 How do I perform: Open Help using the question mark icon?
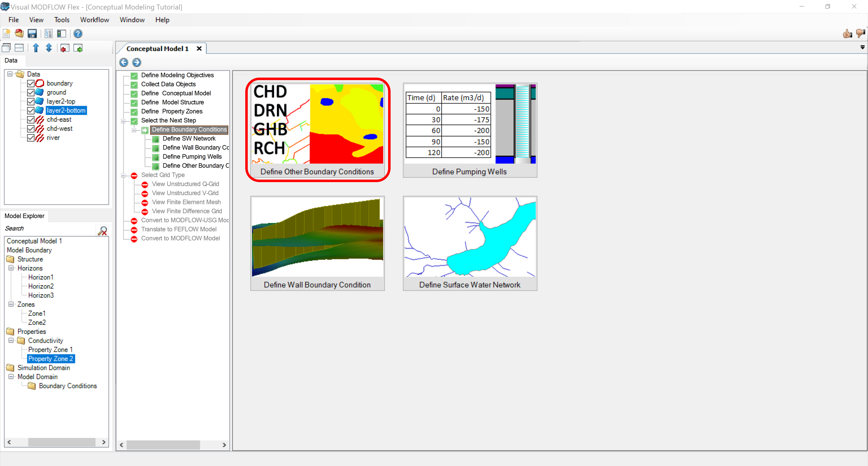78,33
